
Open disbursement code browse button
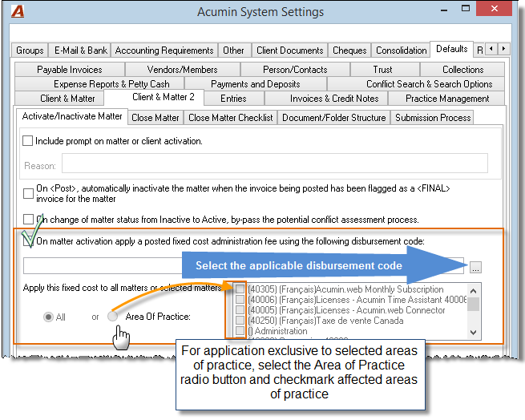tap(475, 267)
